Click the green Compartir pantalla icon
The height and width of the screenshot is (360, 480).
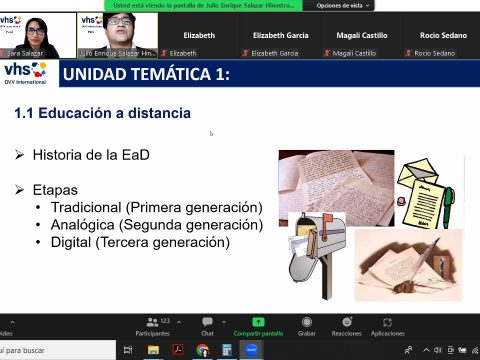[x=258, y=322]
